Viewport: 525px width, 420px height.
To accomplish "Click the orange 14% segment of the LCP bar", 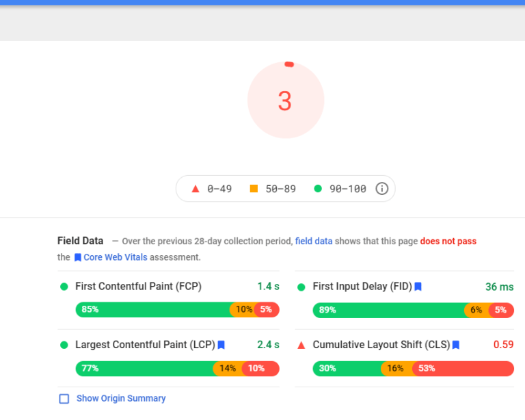I will [228, 369].
